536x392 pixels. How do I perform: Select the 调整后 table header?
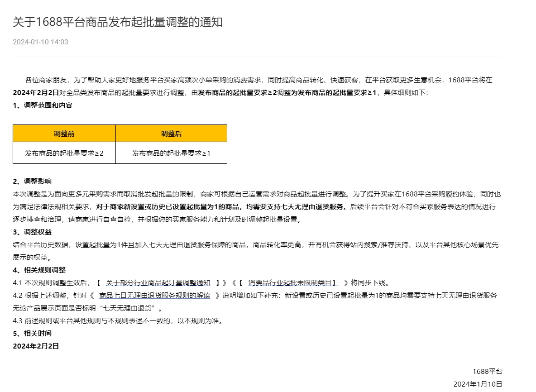point(171,134)
